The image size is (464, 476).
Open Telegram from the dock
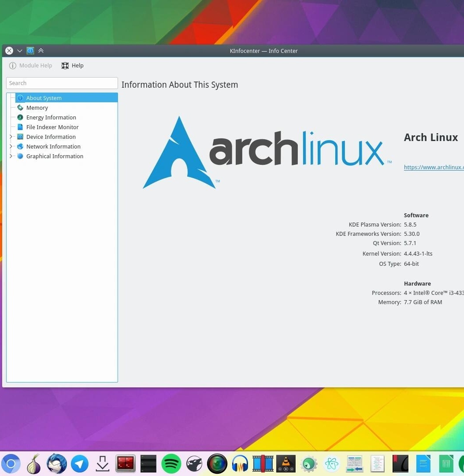tap(79, 464)
